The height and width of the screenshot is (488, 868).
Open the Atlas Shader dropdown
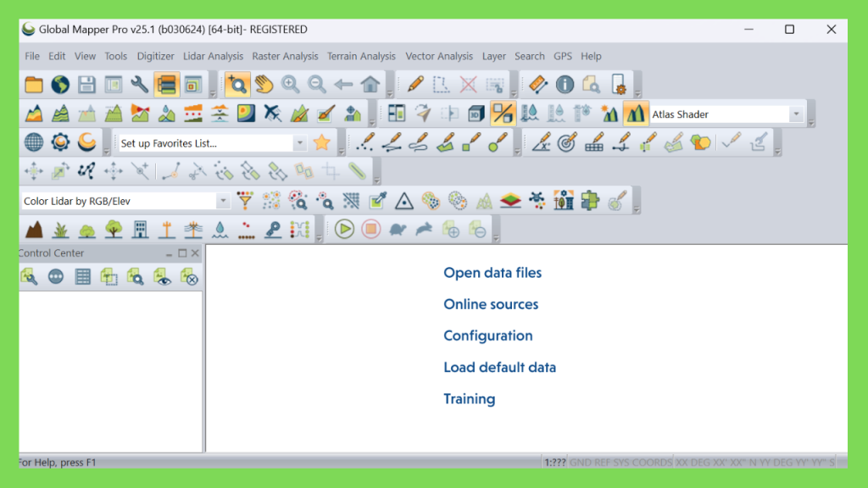pos(796,114)
